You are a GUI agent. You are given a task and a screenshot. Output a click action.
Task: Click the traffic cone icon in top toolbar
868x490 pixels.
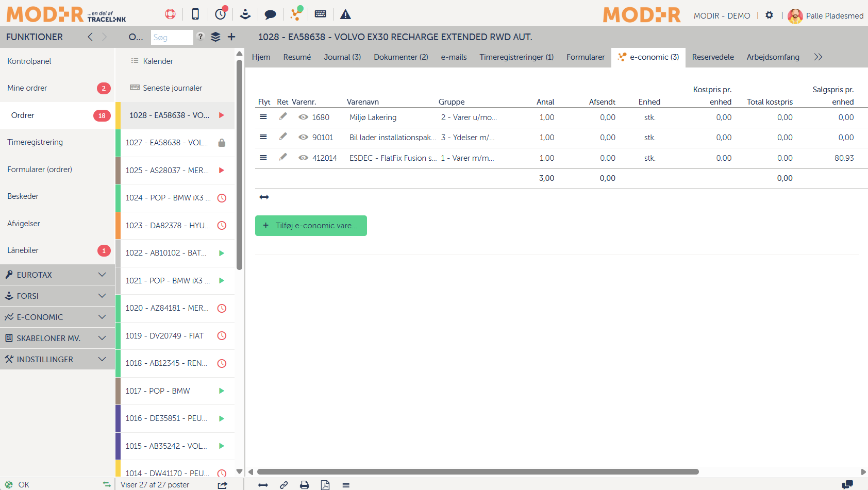pos(245,14)
